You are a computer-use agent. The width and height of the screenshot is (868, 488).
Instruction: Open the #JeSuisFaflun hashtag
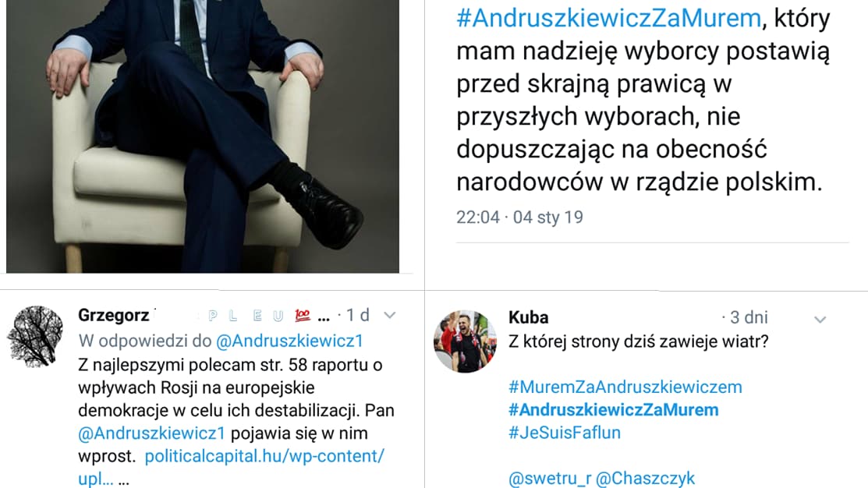click(x=565, y=433)
